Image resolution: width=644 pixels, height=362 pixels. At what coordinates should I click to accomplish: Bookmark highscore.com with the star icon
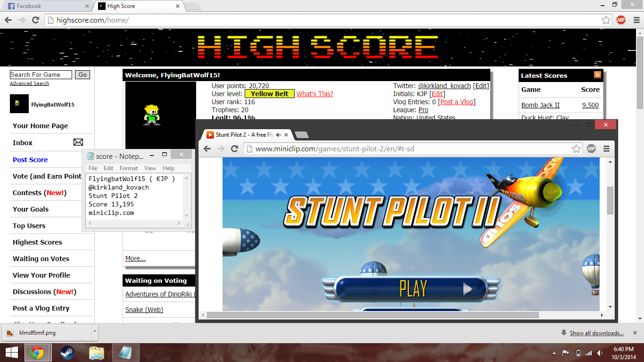pyautogui.click(x=606, y=20)
